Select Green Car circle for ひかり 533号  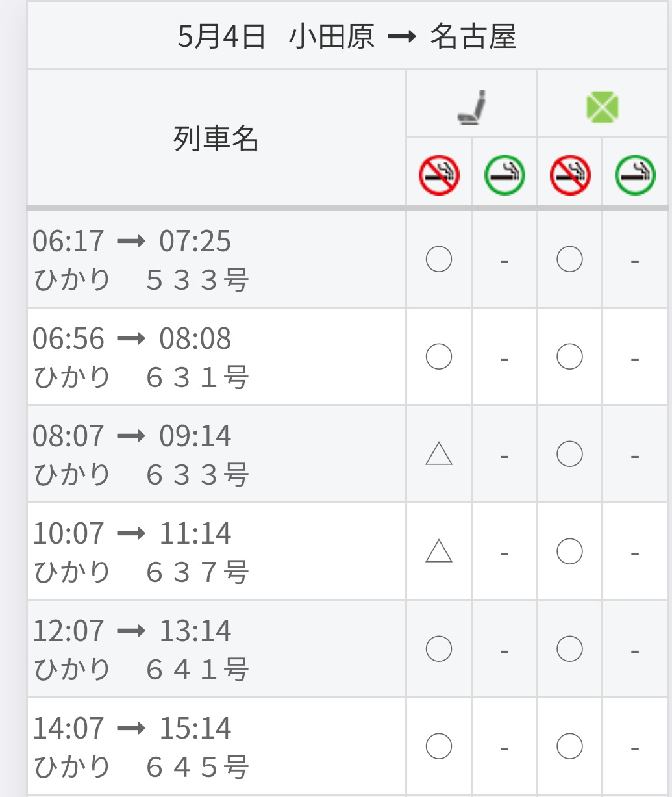tap(569, 260)
